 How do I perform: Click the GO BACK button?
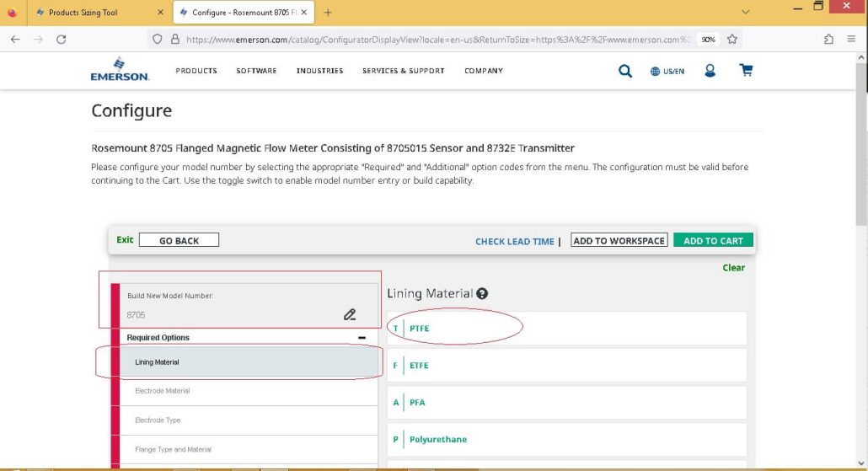[x=179, y=240]
